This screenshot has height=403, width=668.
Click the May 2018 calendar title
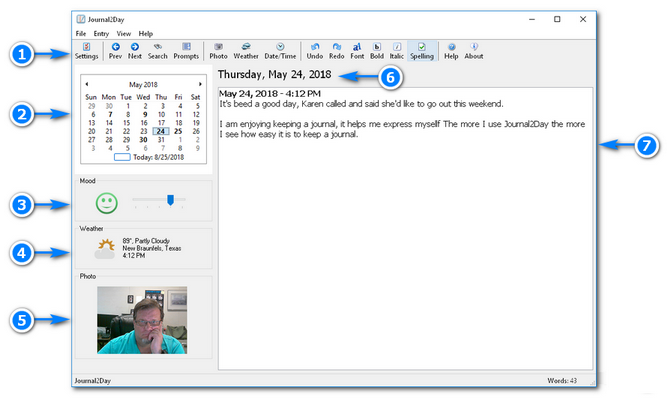pos(143,84)
